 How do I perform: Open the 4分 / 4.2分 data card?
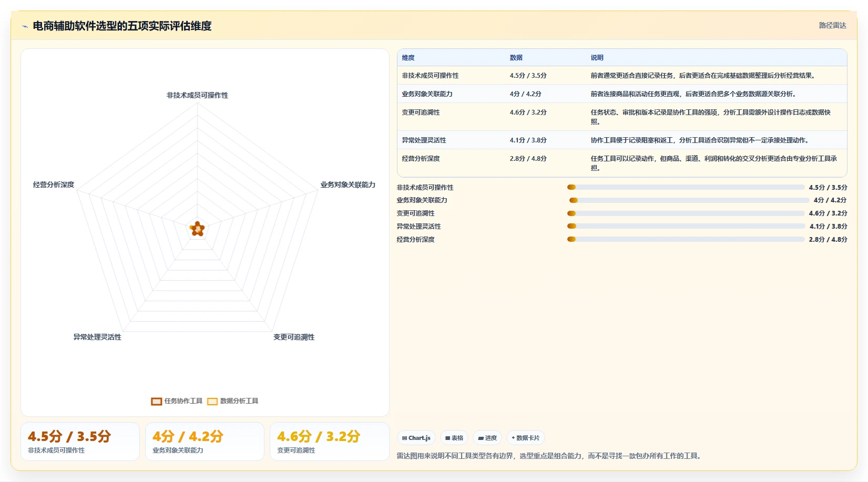pos(205,442)
